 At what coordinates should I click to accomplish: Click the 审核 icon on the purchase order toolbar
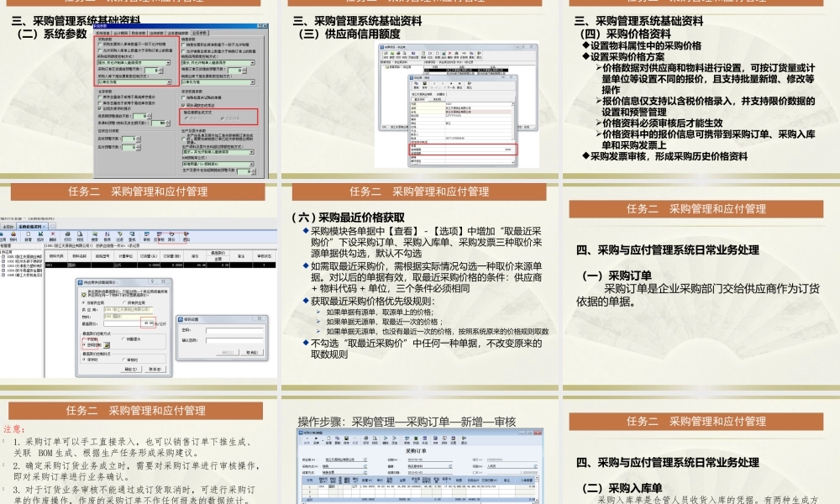point(406,440)
